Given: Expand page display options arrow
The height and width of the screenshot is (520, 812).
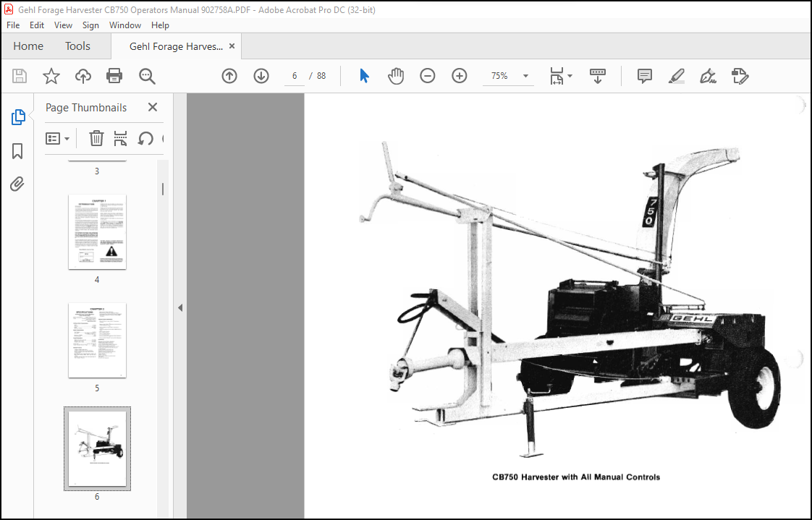Looking at the screenshot, I should tap(570, 76).
